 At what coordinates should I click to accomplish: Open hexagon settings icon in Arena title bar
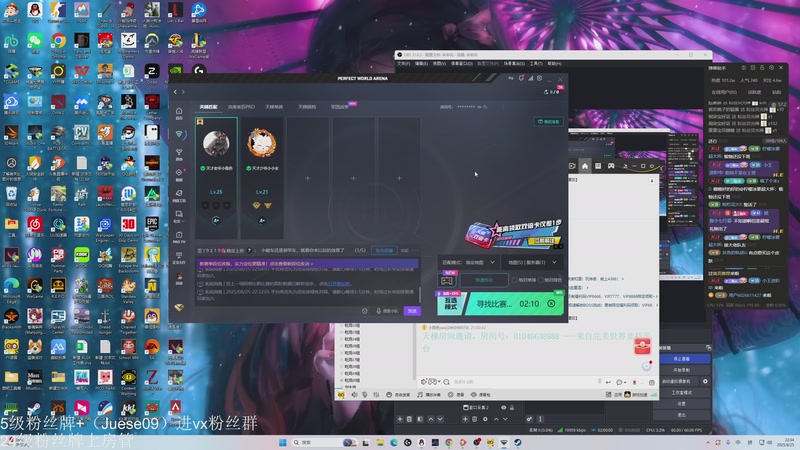pos(539,78)
